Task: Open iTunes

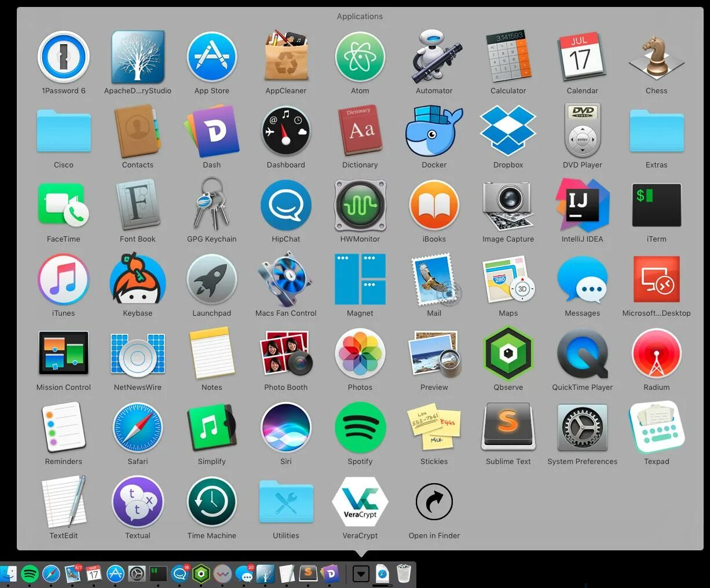Action: [x=64, y=280]
